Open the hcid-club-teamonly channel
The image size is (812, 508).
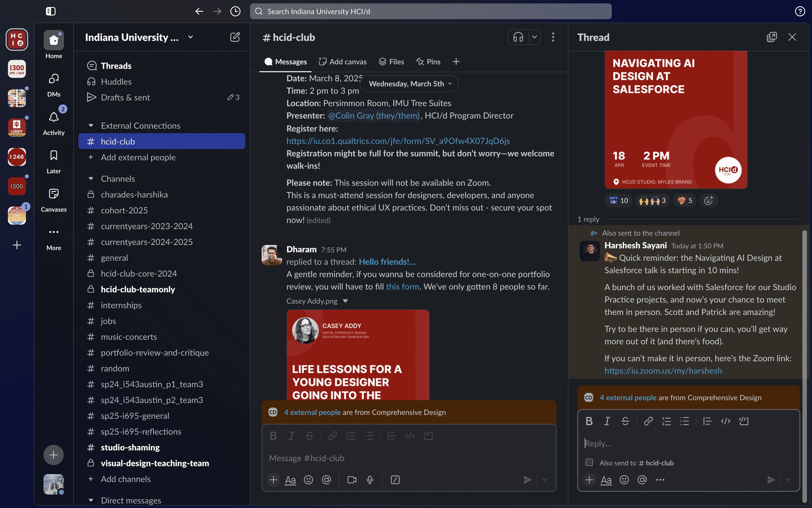click(162, 289)
